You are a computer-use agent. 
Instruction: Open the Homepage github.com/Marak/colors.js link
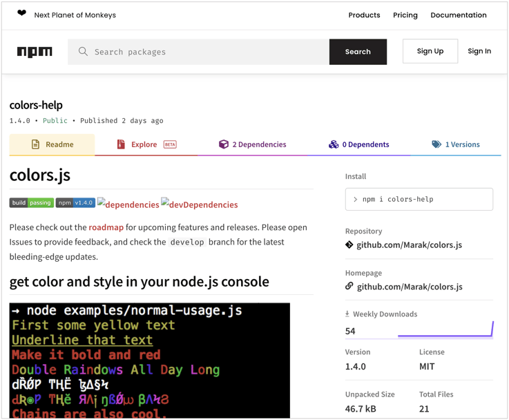point(410,287)
